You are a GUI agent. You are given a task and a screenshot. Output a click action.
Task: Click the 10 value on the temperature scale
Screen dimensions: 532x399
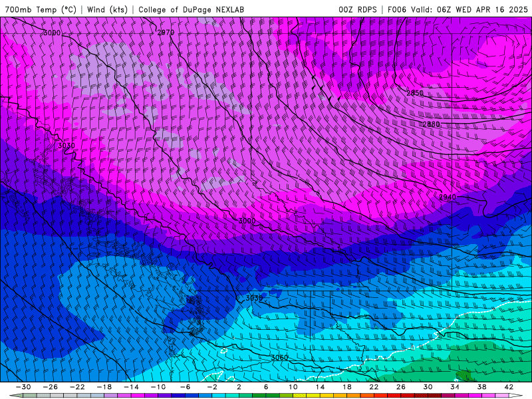pos(293,387)
